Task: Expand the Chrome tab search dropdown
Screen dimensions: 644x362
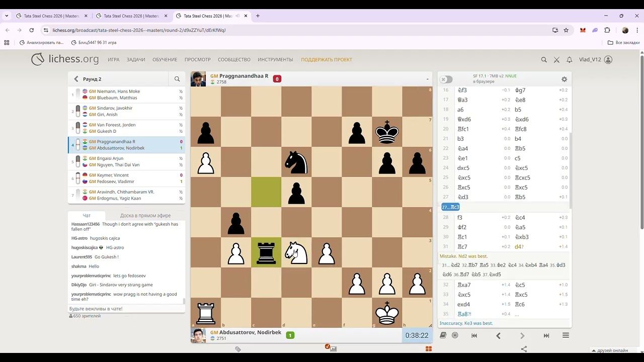Action: pos(7,16)
